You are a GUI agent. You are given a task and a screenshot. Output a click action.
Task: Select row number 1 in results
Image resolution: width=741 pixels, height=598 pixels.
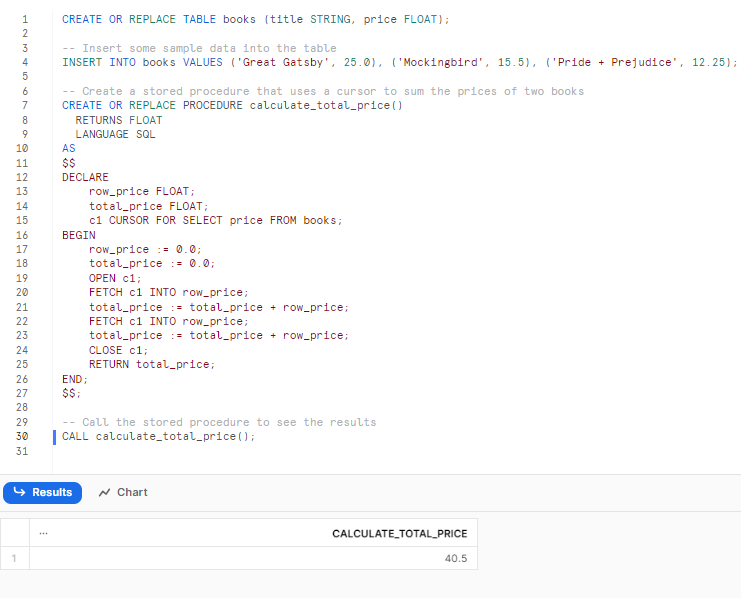[x=14, y=558]
